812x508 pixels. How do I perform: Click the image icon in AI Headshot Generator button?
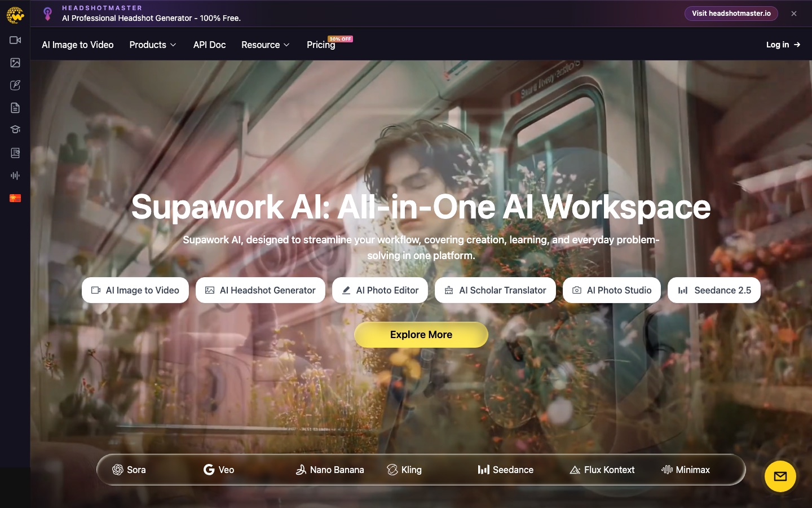210,290
